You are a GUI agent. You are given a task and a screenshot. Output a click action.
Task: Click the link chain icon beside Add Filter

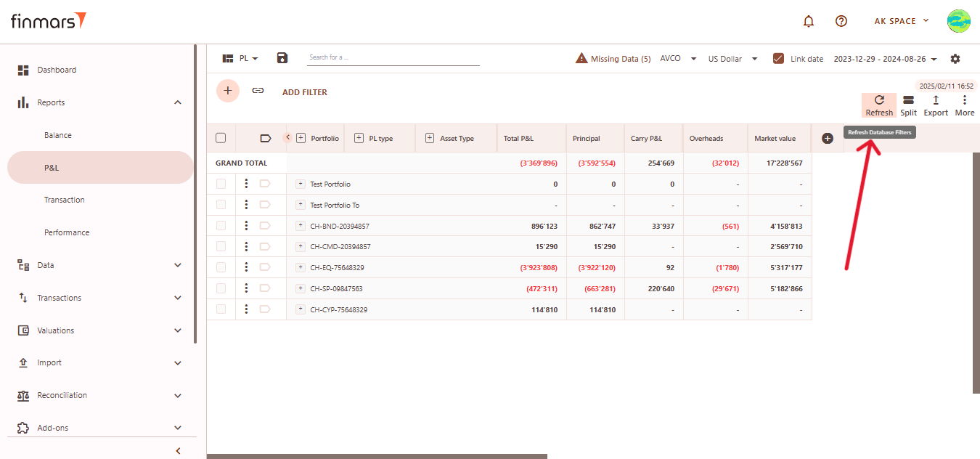tap(258, 91)
